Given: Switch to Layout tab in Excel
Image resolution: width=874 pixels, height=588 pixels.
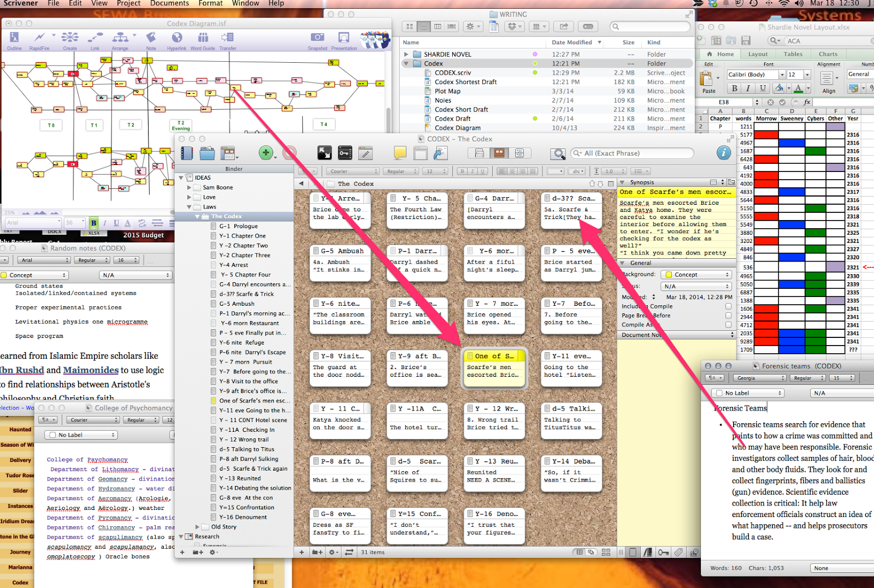Looking at the screenshot, I should 758,54.
